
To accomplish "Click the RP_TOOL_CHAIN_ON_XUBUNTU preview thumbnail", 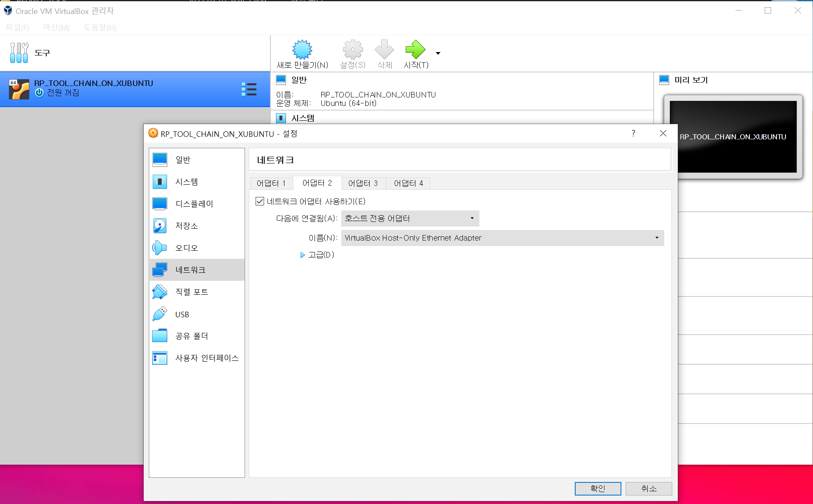I will pos(733,136).
